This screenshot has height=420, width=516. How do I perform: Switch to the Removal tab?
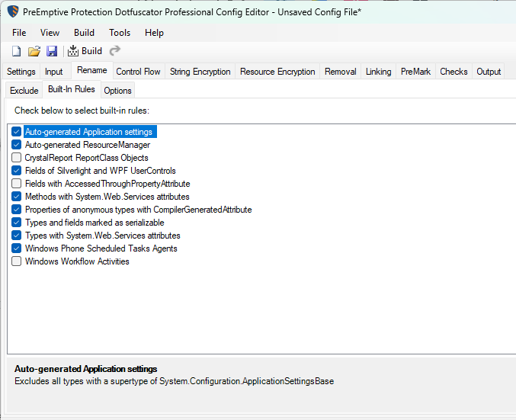pyautogui.click(x=340, y=72)
